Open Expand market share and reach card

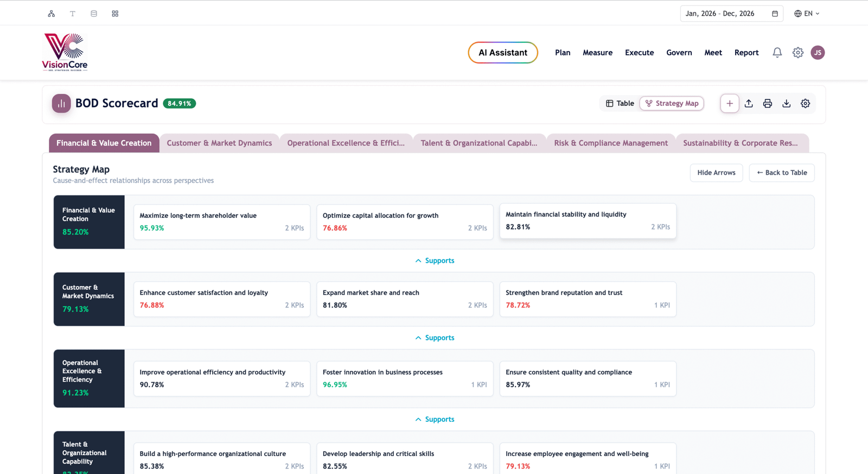click(x=405, y=299)
